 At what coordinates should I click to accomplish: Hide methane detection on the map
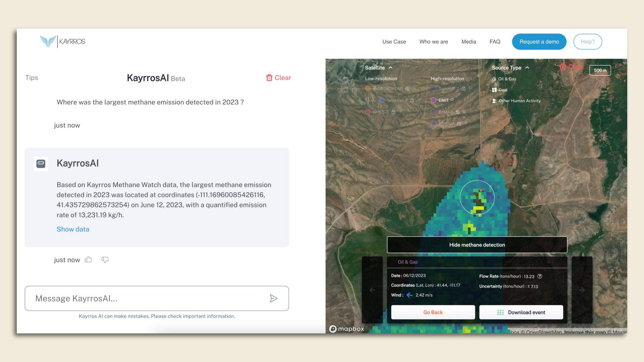click(x=477, y=245)
